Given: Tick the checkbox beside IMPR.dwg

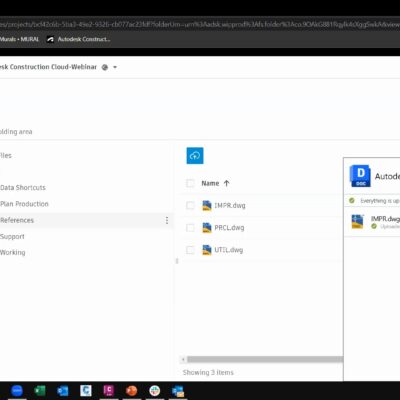Looking at the screenshot, I should point(190,205).
